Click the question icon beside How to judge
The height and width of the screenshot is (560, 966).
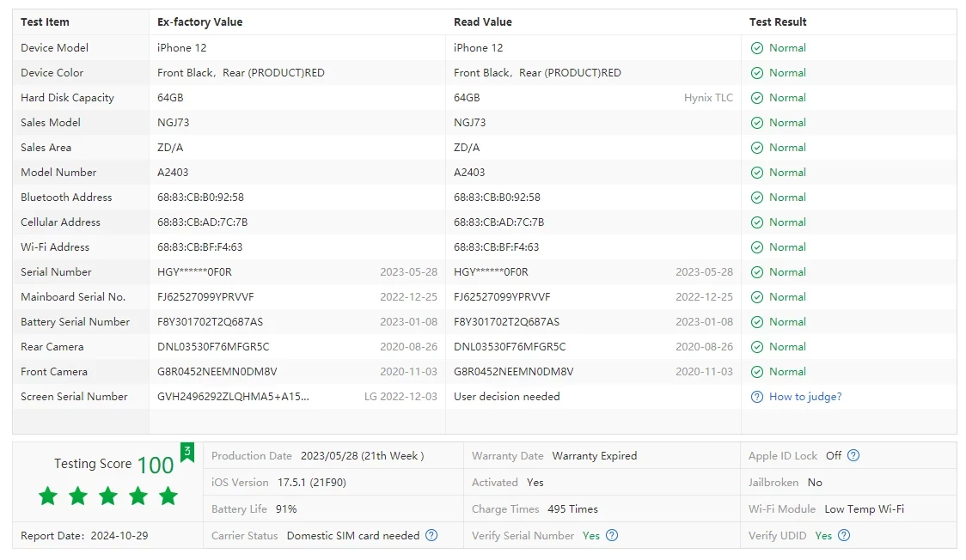pos(756,397)
